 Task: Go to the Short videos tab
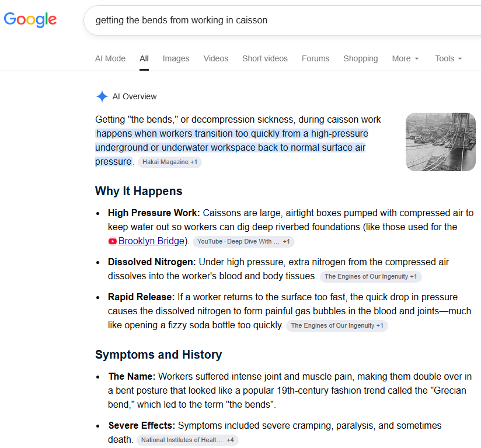265,58
